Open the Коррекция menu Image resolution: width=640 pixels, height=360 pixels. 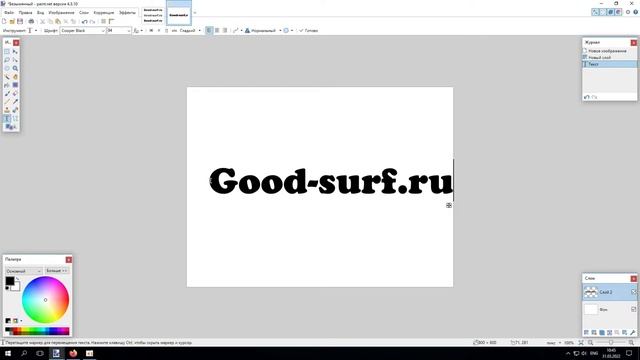pyautogui.click(x=104, y=13)
